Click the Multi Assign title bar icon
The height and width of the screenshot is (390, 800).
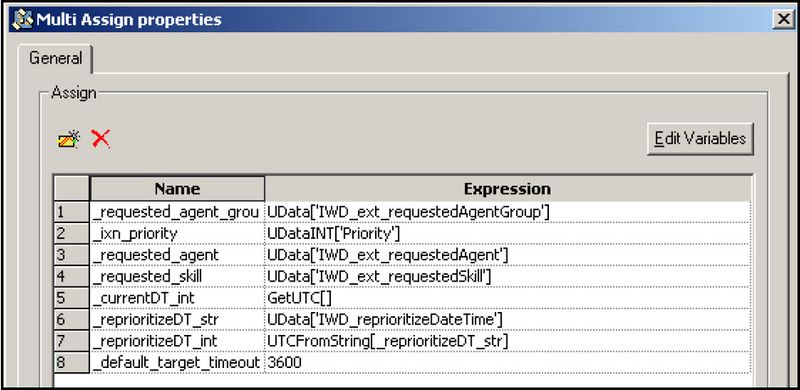[22, 19]
